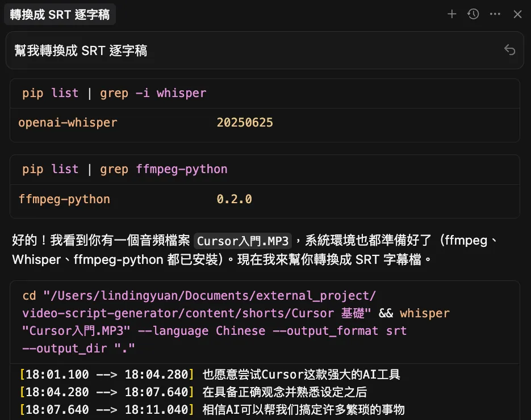Close the chat panel

(517, 14)
